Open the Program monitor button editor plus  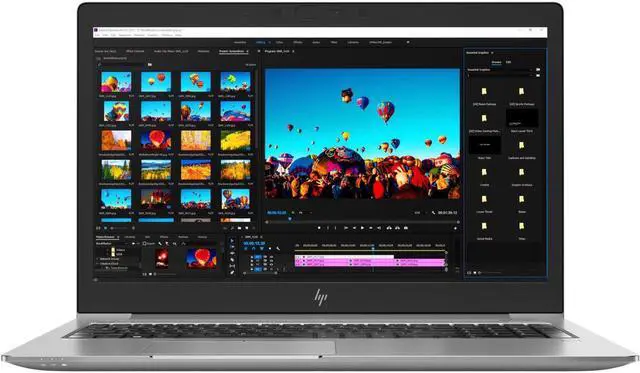(x=456, y=228)
